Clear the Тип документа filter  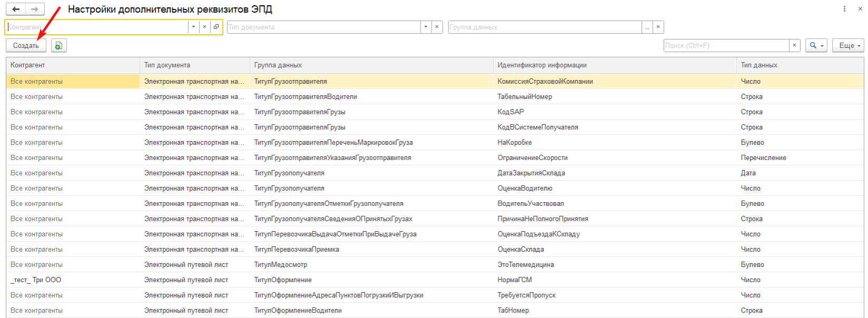(437, 27)
